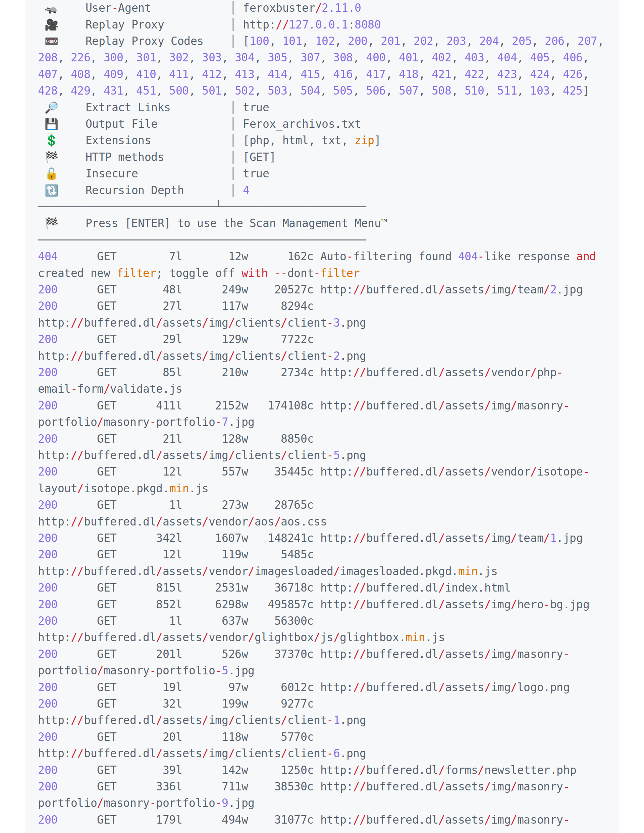
Task: Click the cassette emoji beside Replay Proxy Codes
Action: pyautogui.click(x=51, y=41)
